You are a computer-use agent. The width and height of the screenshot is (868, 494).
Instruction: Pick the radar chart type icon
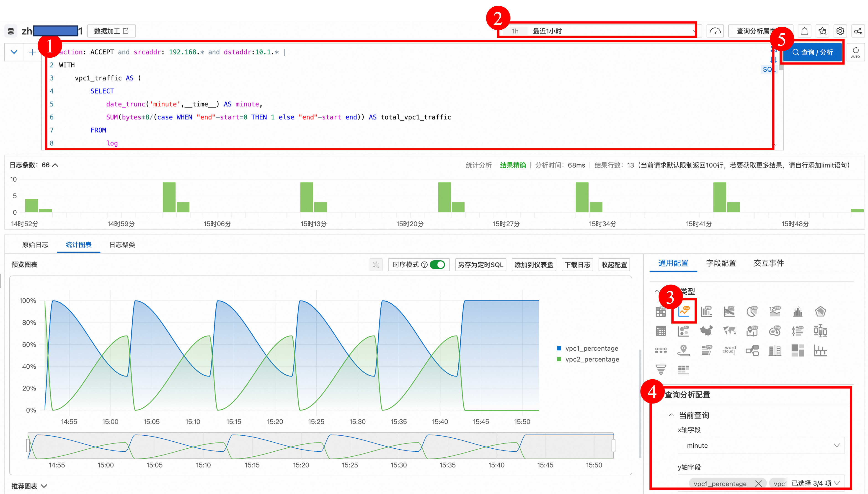pyautogui.click(x=820, y=311)
